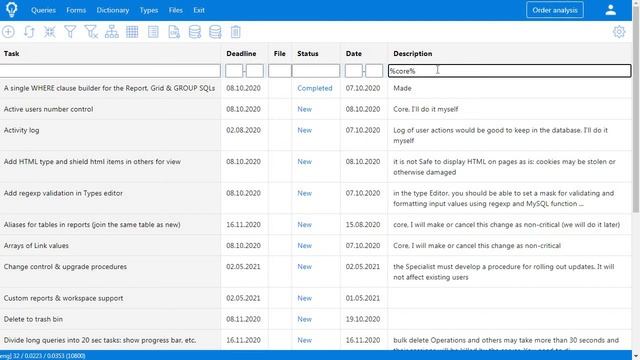The width and height of the screenshot is (640, 360).
Task: Click the Status filter input field
Action: (316, 71)
